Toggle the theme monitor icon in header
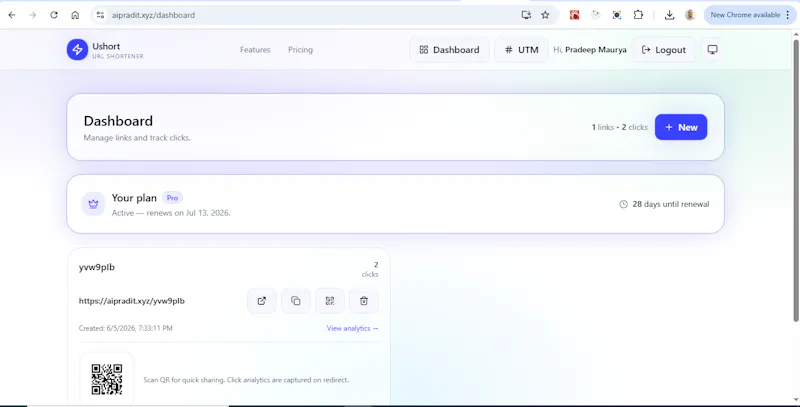Screen dimensions: 800x407 click(x=712, y=49)
